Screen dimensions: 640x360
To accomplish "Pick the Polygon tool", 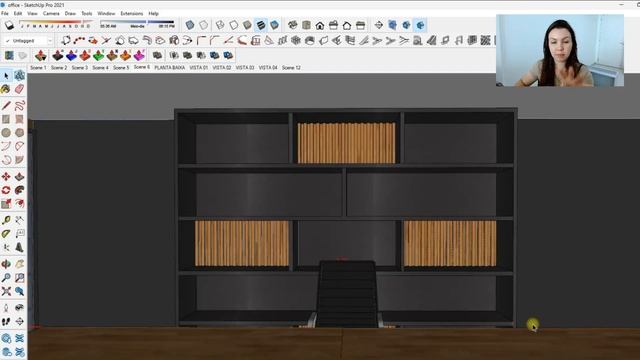I will (x=19, y=133).
